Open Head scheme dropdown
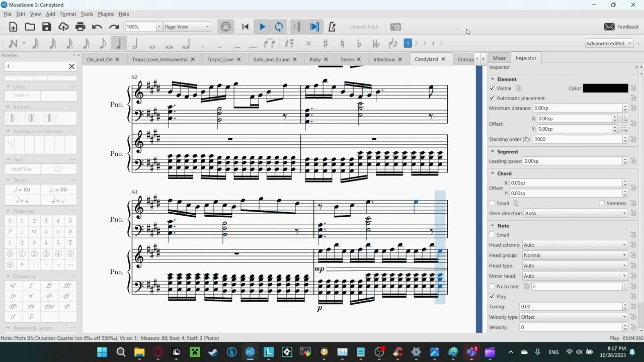Viewport: 644px width, 362px height. point(575,245)
